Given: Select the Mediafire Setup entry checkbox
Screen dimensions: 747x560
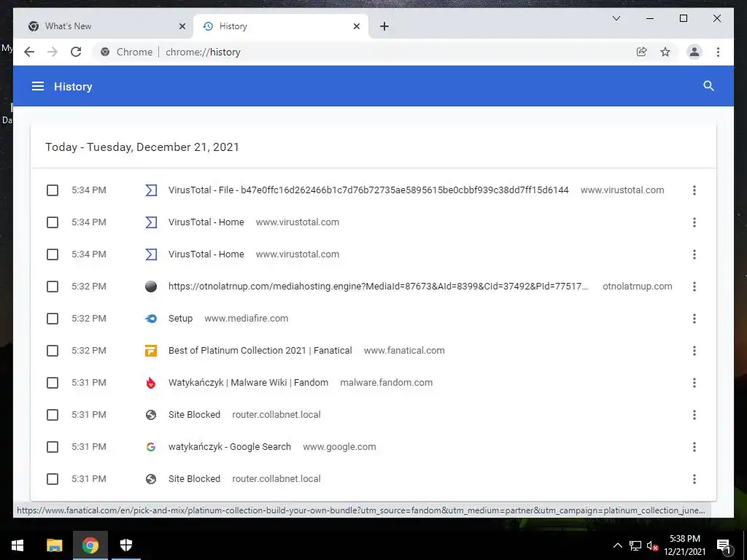Looking at the screenshot, I should click(53, 319).
